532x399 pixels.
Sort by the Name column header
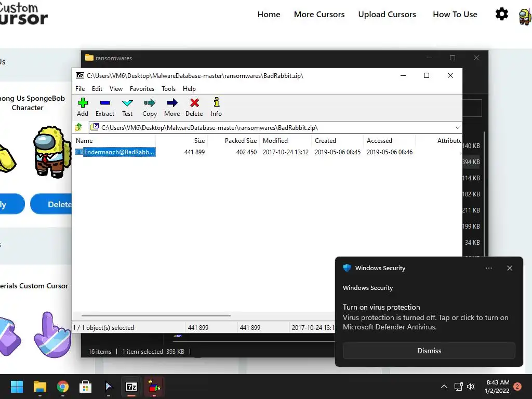coord(84,140)
